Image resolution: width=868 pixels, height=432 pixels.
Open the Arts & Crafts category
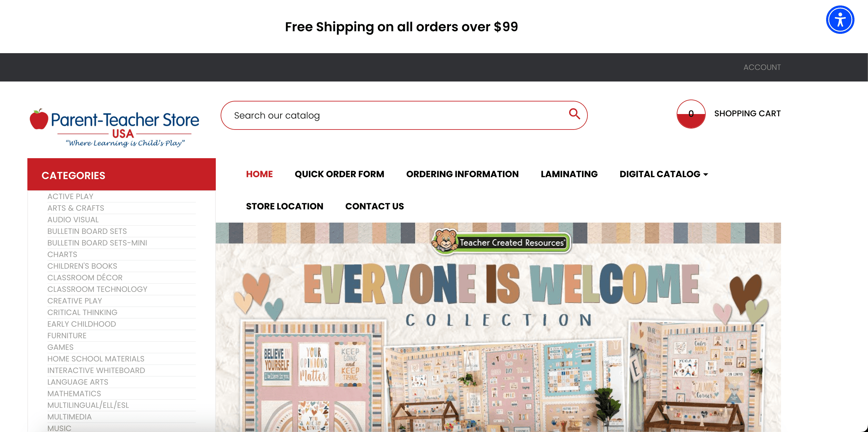75,208
